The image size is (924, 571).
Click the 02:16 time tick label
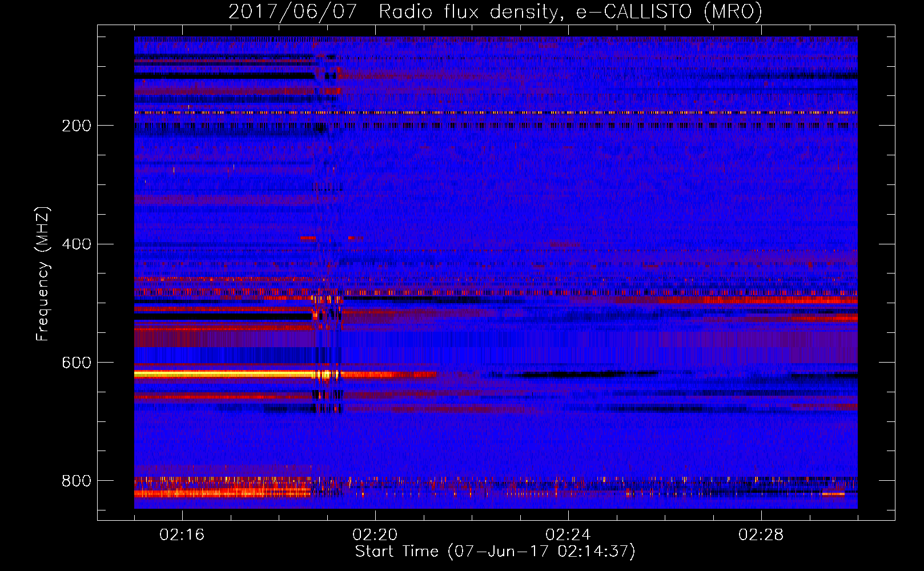[182, 535]
